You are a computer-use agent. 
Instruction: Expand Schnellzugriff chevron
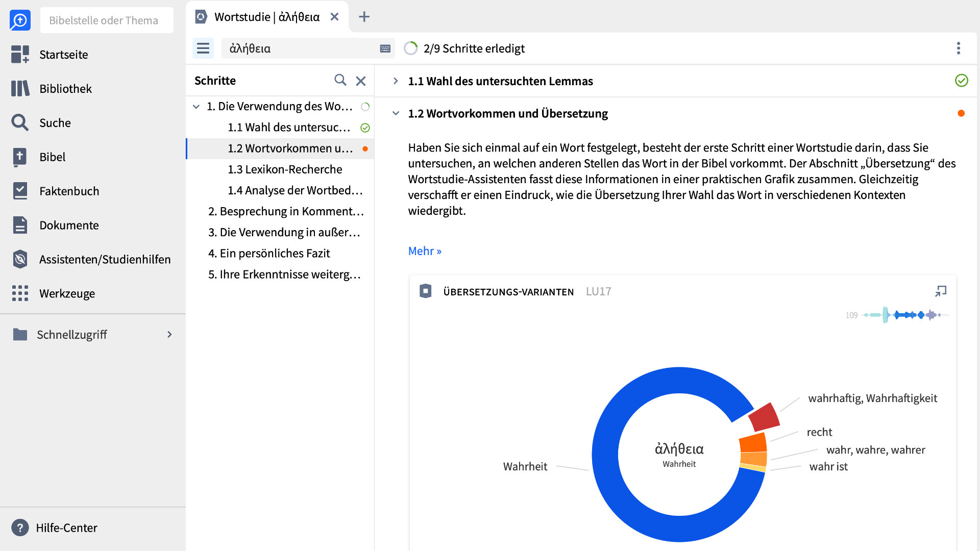(169, 335)
